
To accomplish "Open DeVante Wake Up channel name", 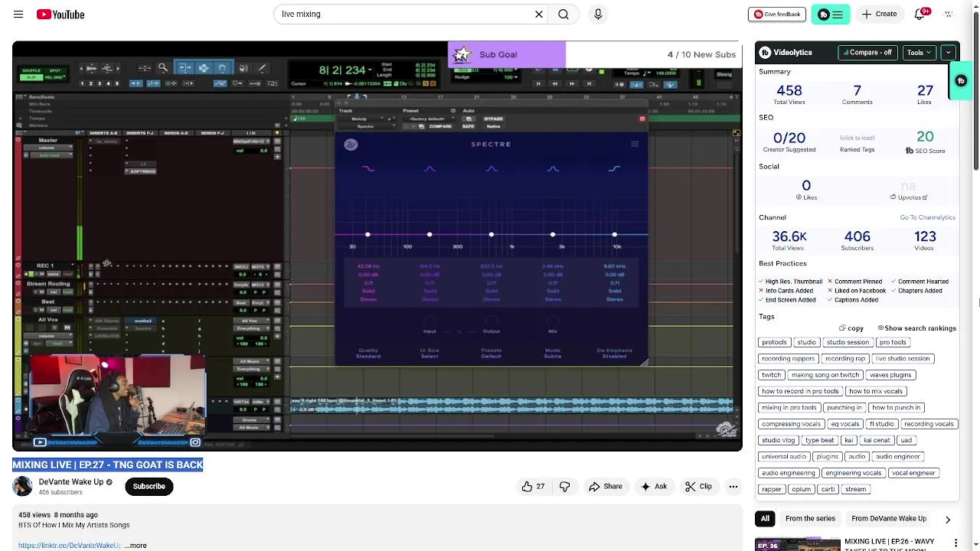I will [x=71, y=482].
